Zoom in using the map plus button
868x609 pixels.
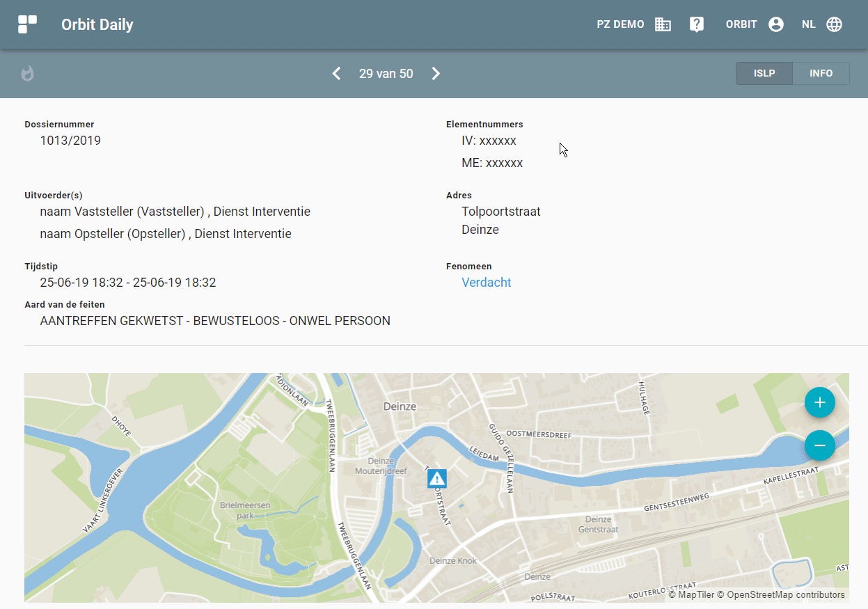819,402
